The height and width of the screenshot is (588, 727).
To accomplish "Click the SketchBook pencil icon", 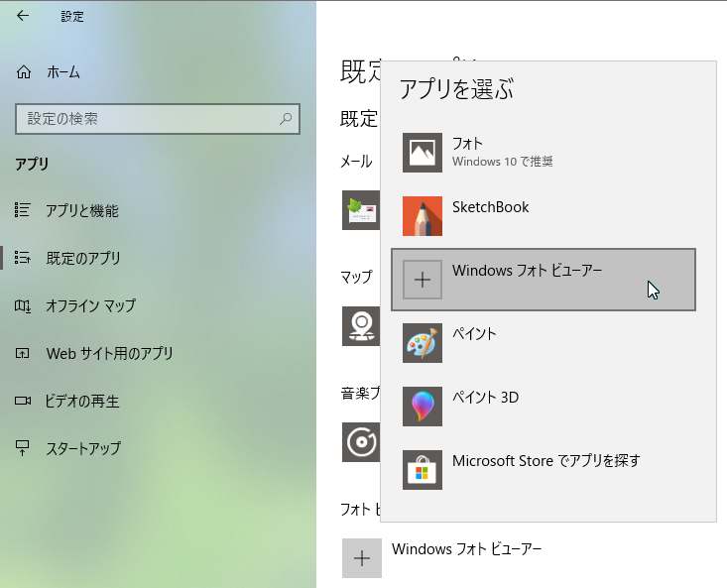I will click(422, 216).
